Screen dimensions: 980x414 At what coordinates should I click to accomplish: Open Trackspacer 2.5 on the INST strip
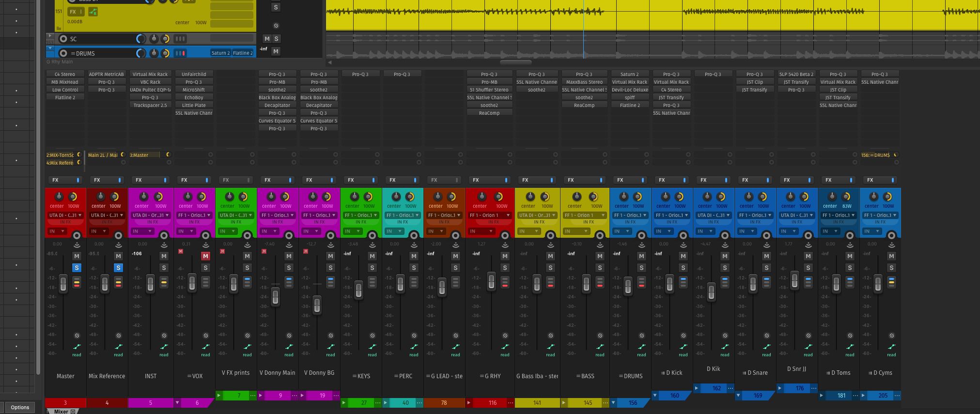point(150,105)
